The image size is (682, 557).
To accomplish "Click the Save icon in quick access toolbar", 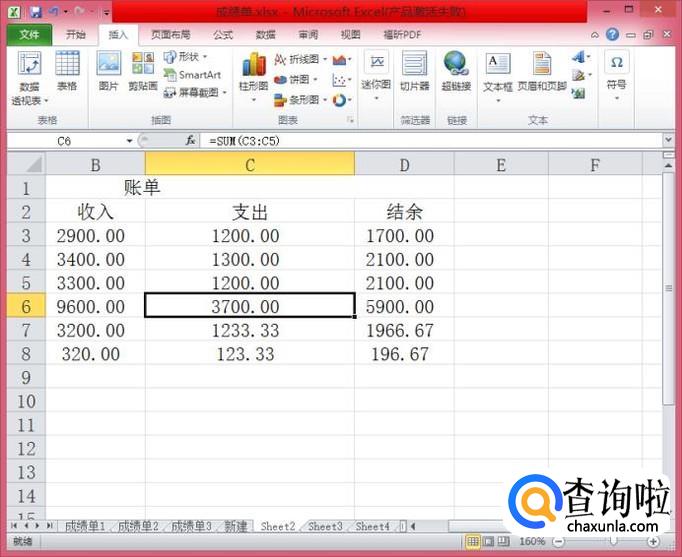I will click(x=35, y=12).
